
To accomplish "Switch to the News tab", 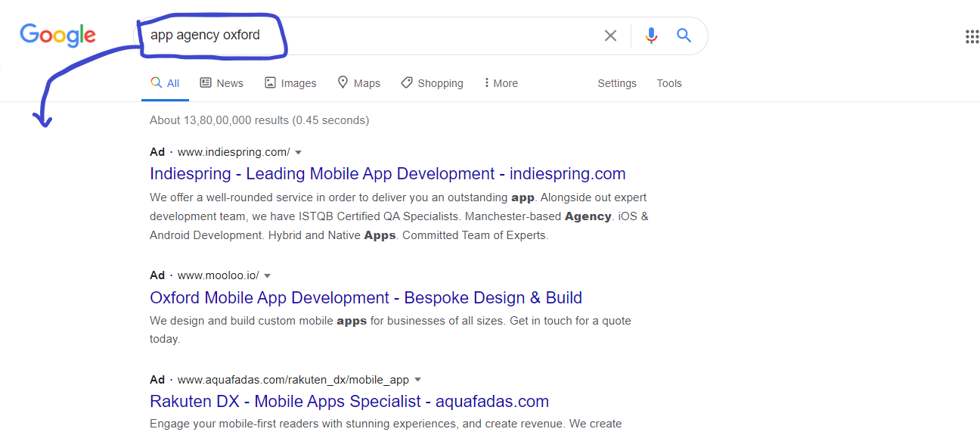I will 222,83.
